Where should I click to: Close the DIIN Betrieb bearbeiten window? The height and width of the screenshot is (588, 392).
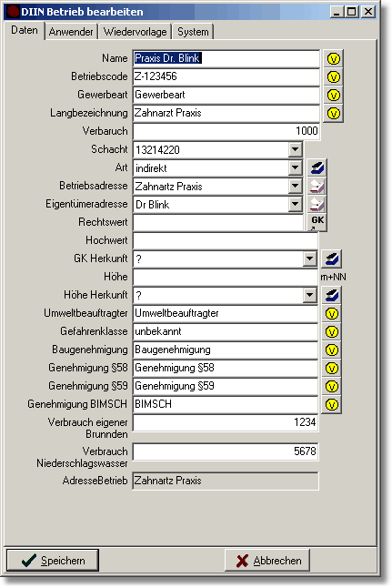tap(368, 12)
